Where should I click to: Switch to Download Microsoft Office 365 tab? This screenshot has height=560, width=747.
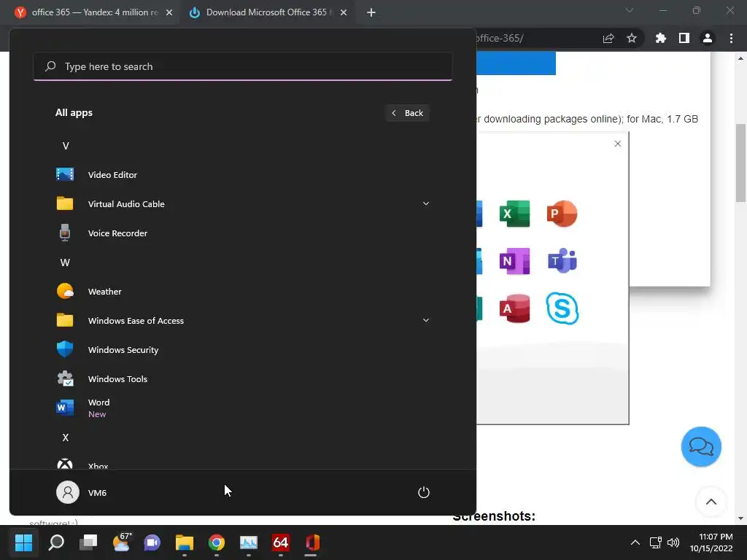point(268,12)
